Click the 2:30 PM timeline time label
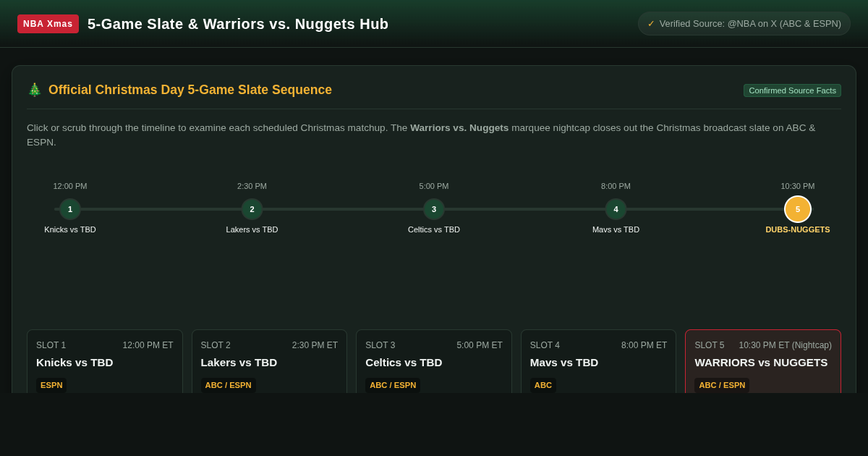The height and width of the screenshot is (456, 868). point(252,186)
